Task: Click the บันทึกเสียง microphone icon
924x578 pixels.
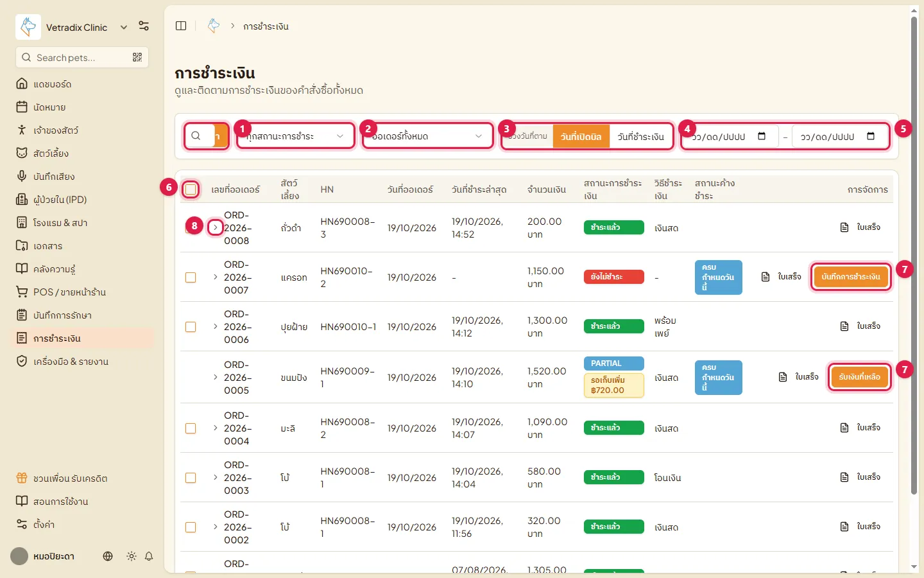Action: [22, 177]
